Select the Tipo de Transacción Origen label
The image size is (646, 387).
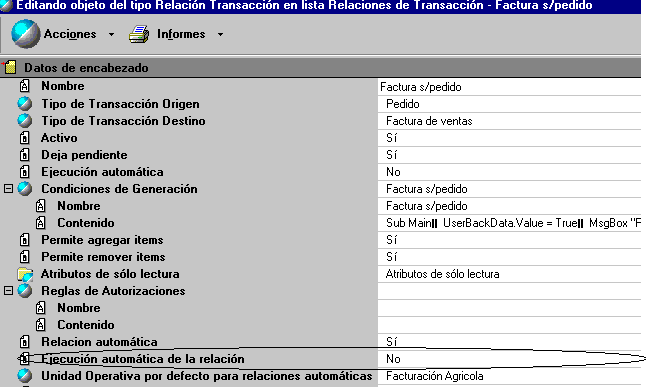(x=120, y=104)
